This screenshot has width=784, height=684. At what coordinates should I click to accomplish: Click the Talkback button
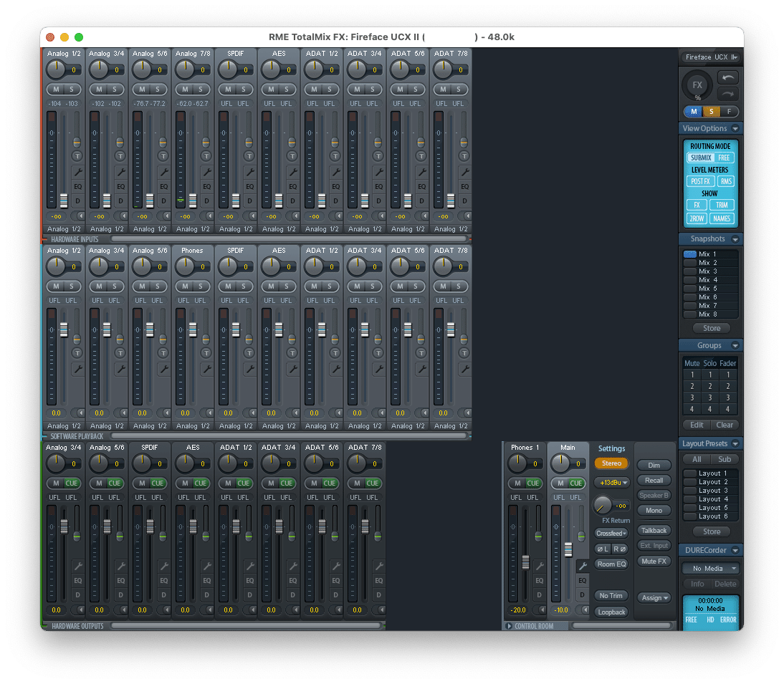(654, 531)
